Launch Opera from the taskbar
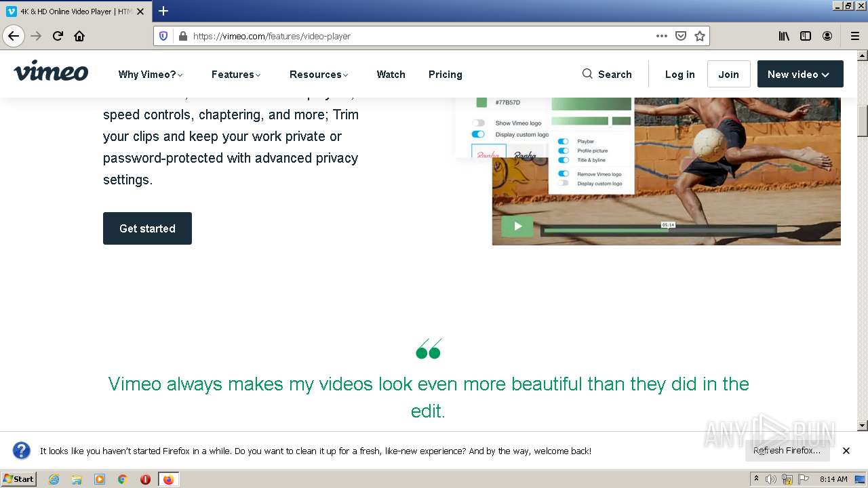 point(145,479)
